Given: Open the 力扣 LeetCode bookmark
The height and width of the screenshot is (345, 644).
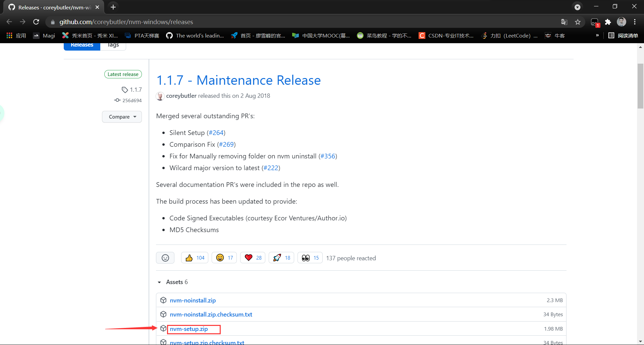Looking at the screenshot, I should pyautogui.click(x=509, y=36).
